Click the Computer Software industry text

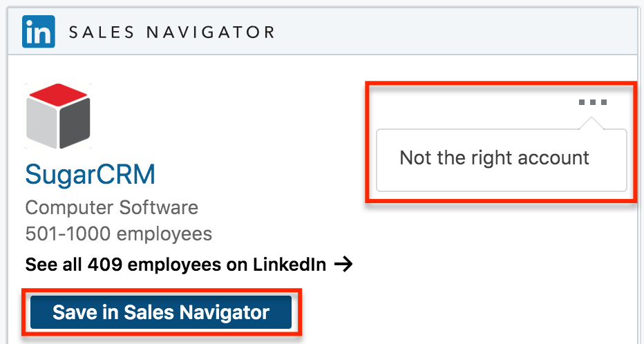(x=111, y=207)
